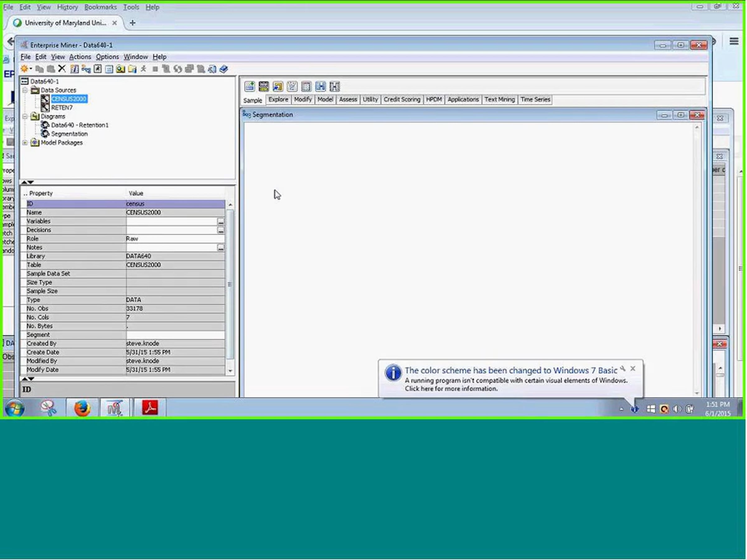
Task: Open Firefox from the taskbar
Action: pos(82,408)
